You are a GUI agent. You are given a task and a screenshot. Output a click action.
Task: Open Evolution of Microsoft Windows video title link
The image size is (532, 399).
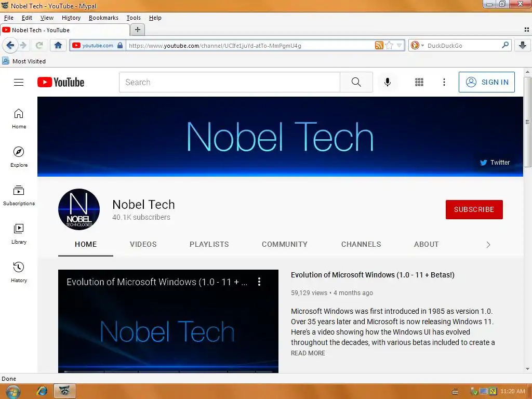click(x=373, y=275)
